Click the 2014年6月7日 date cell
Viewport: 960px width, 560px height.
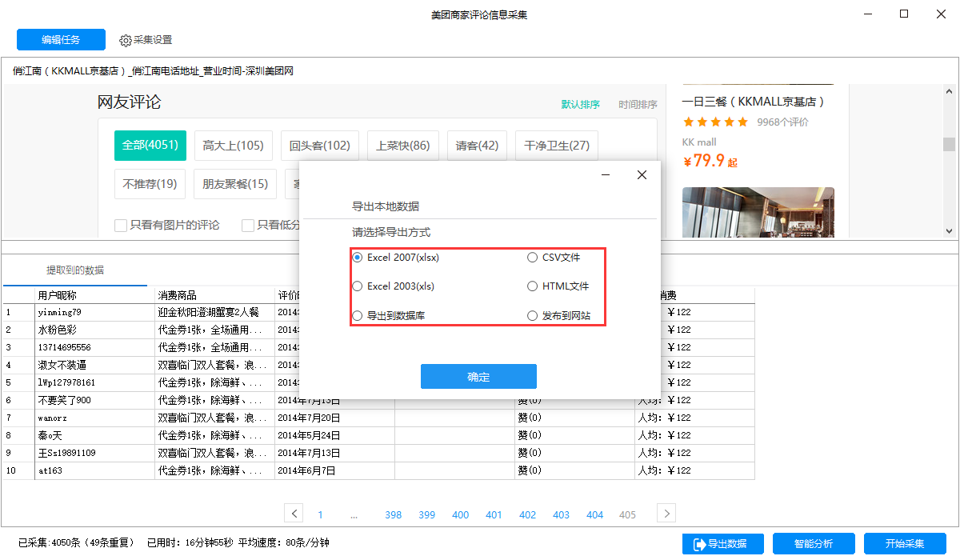335,470
